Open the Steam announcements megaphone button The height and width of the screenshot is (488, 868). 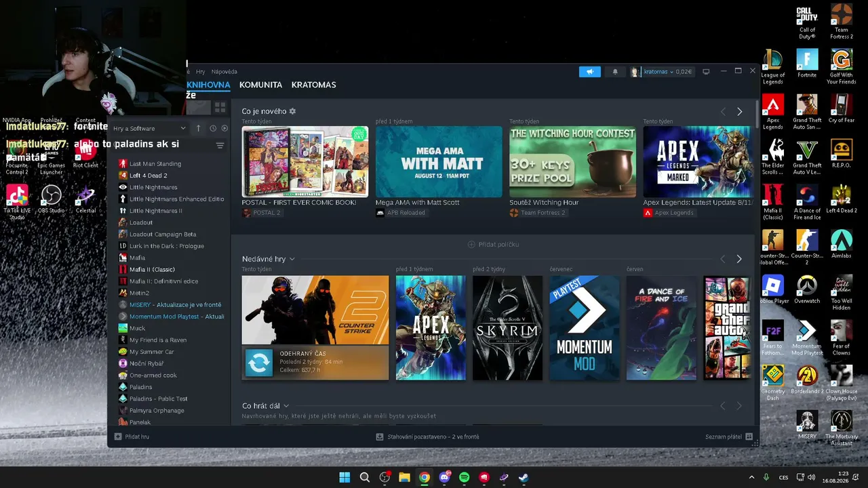(x=589, y=72)
